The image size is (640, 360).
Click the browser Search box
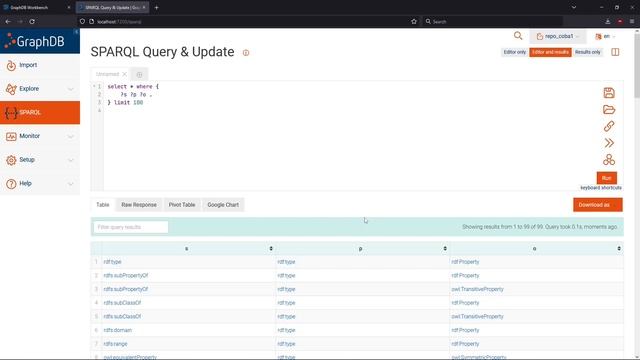pyautogui.click(x=493, y=21)
